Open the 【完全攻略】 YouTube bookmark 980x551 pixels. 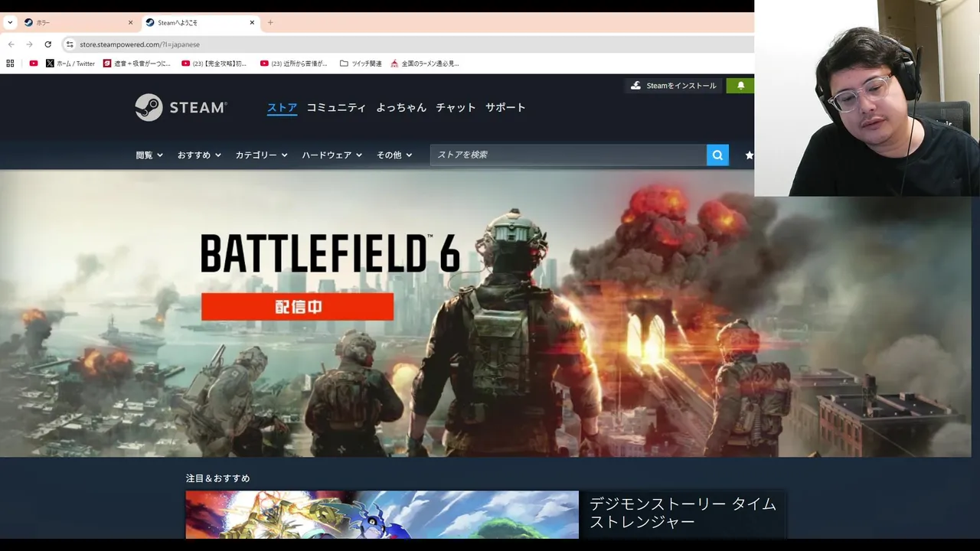click(214, 64)
